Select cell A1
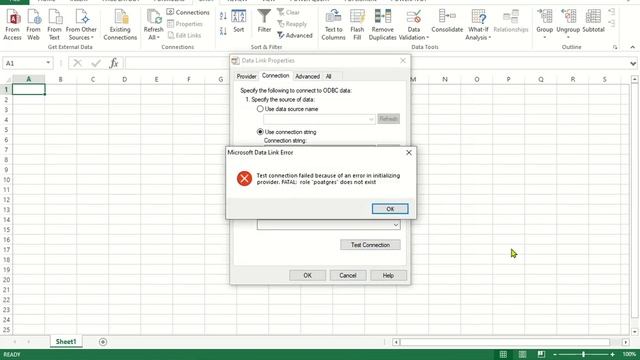Image resolution: width=640 pixels, height=360 pixels. (29, 89)
